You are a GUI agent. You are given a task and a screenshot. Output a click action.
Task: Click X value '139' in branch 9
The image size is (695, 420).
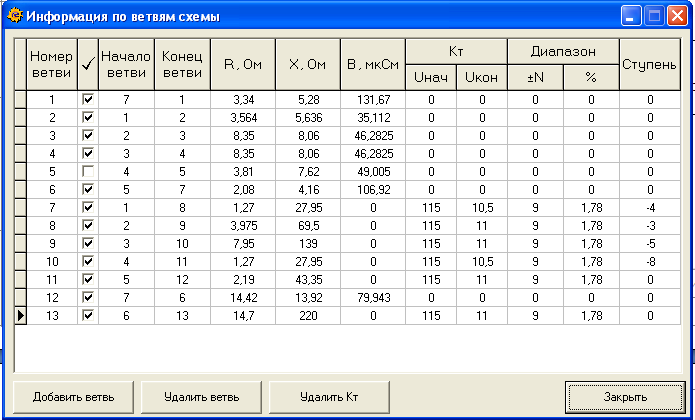coord(308,243)
